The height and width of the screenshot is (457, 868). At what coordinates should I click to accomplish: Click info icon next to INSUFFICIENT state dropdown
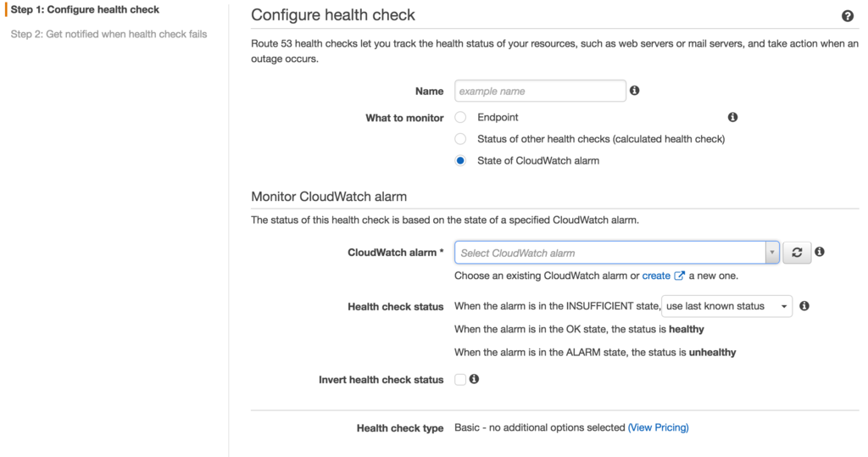pyautogui.click(x=804, y=306)
